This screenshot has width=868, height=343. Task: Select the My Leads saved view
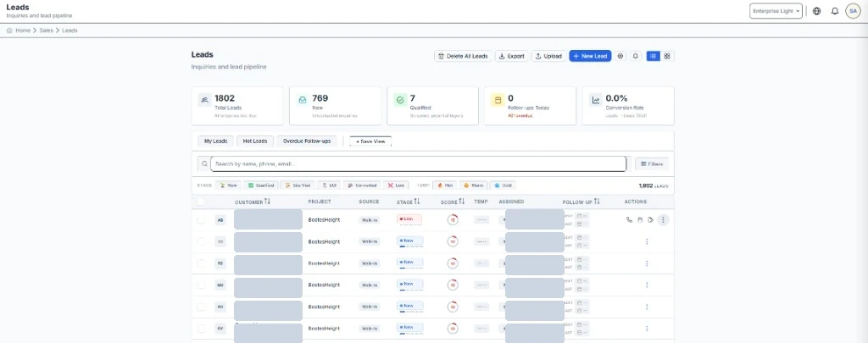(x=216, y=141)
